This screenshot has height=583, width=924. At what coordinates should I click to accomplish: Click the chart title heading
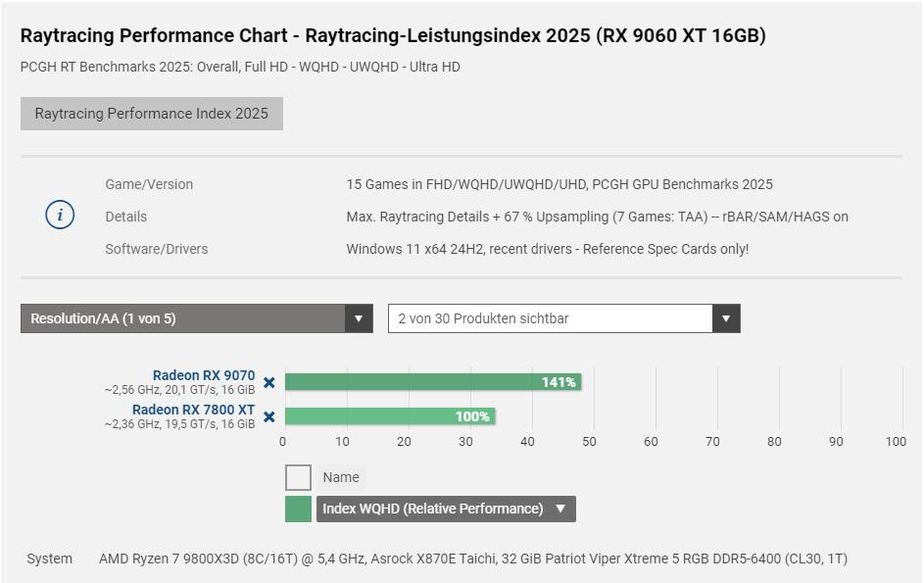393,36
